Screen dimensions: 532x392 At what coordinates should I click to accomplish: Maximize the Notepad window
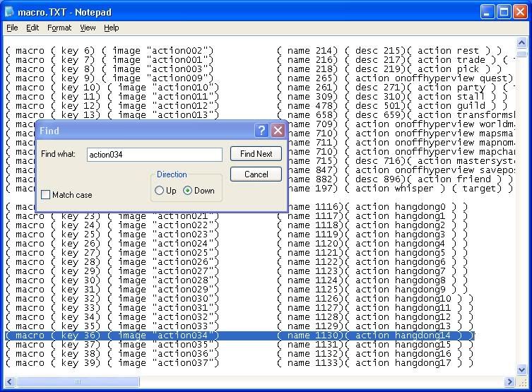[x=504, y=12]
